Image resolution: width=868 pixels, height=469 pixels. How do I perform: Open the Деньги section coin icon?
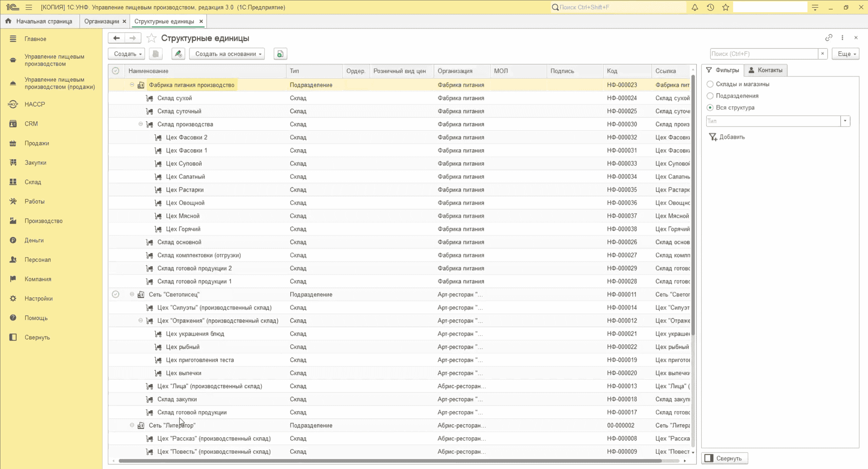tap(13, 240)
